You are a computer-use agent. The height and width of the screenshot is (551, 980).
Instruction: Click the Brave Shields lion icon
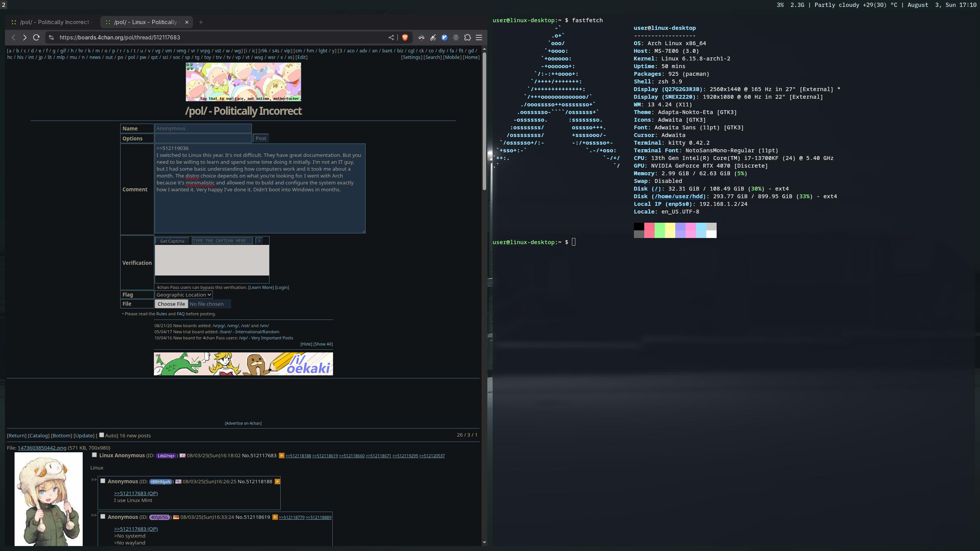pos(405,37)
